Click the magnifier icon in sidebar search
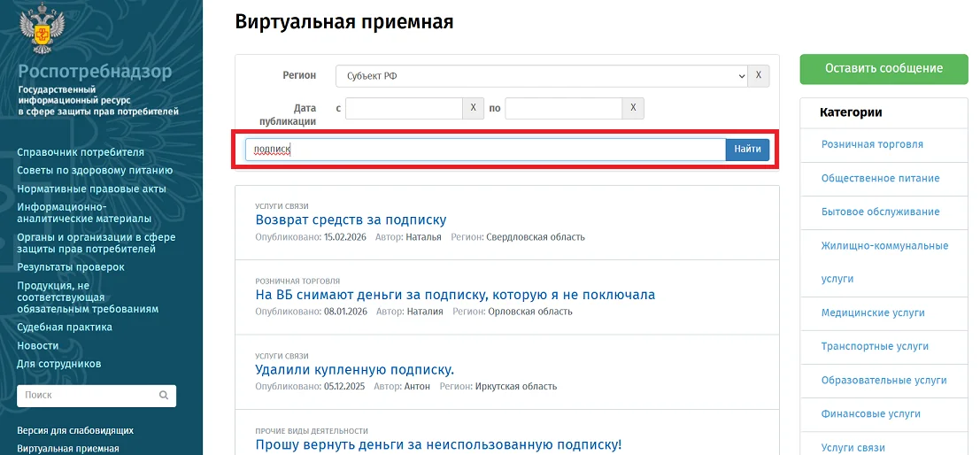Screen dimensions: 980x455 tap(164, 396)
